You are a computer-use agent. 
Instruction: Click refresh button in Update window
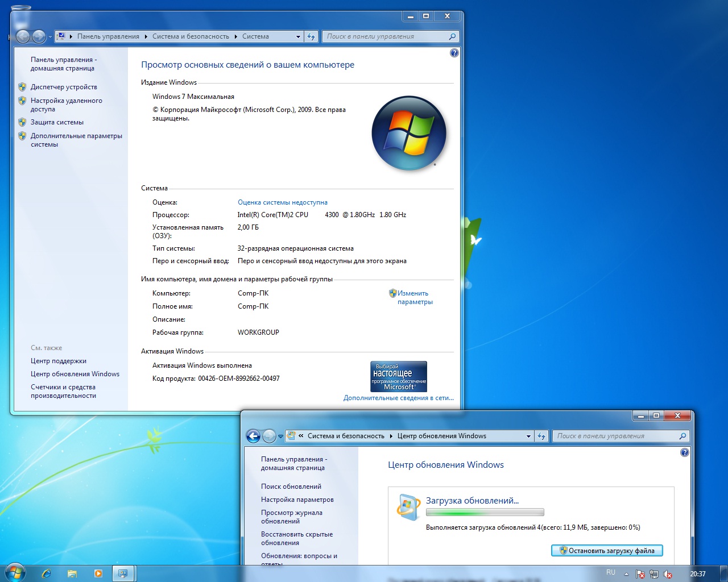click(x=541, y=436)
